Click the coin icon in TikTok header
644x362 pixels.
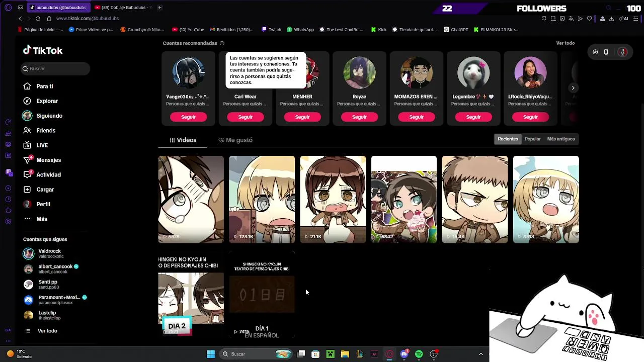click(595, 52)
